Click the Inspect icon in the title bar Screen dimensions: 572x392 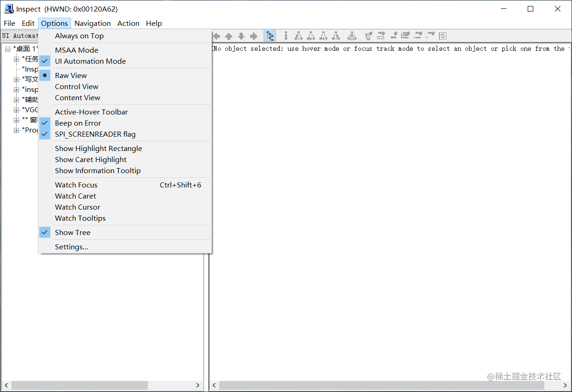coord(8,8)
